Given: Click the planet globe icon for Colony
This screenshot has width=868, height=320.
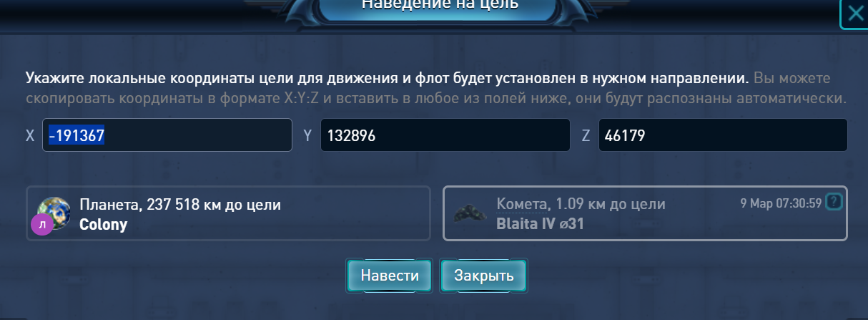Looking at the screenshot, I should (54, 213).
